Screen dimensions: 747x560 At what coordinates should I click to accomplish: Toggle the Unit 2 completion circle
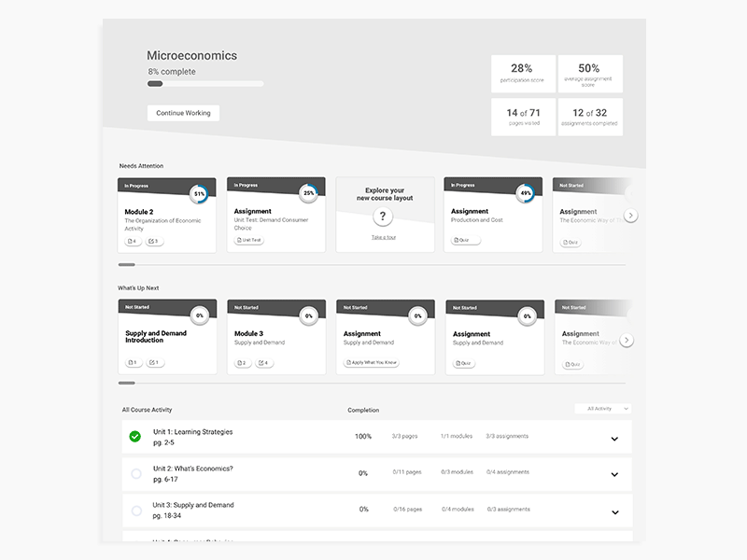point(136,473)
